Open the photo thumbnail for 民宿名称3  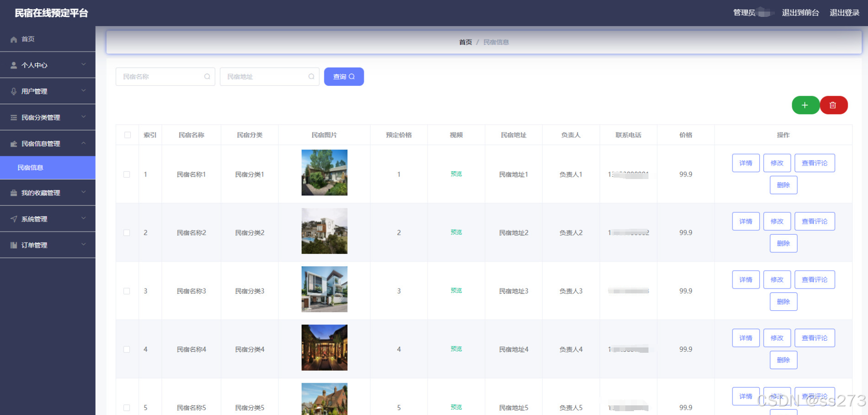tap(324, 290)
